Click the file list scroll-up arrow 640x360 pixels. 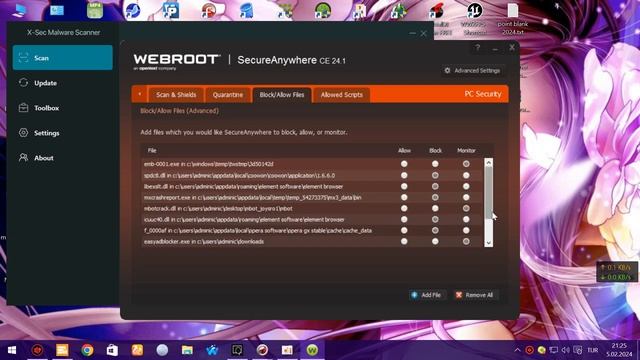click(x=489, y=162)
